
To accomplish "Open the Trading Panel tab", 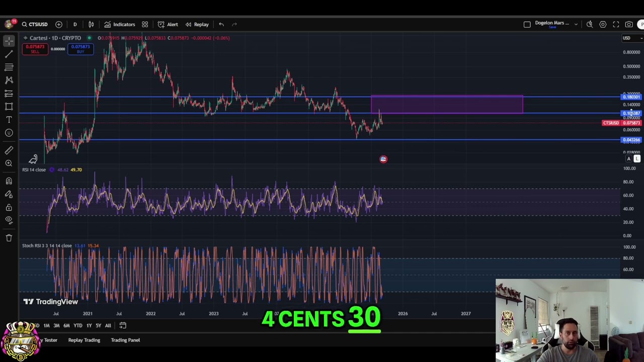I will pos(125,340).
